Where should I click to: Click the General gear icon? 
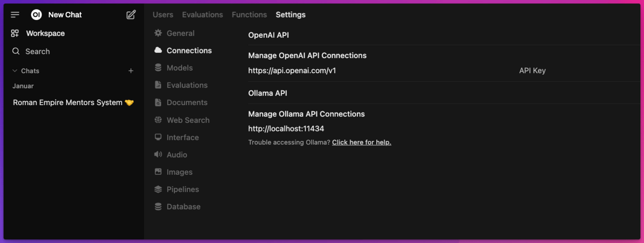coord(158,33)
